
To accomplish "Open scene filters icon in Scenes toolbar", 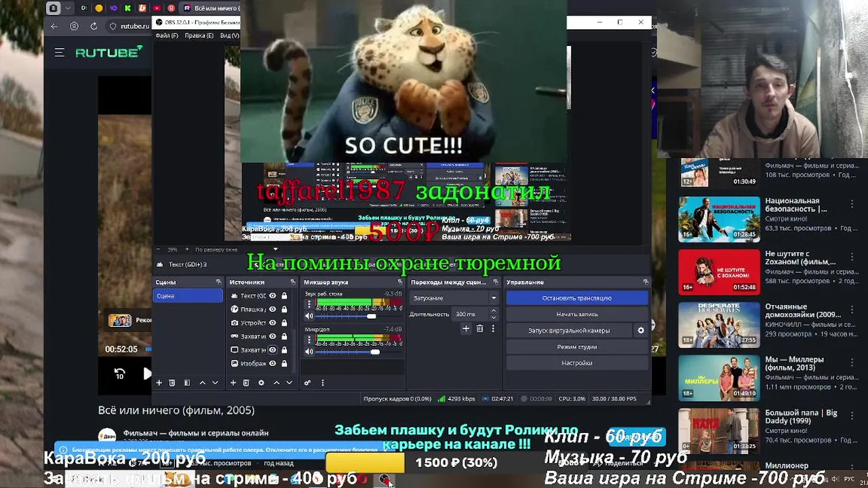I will 187,383.
